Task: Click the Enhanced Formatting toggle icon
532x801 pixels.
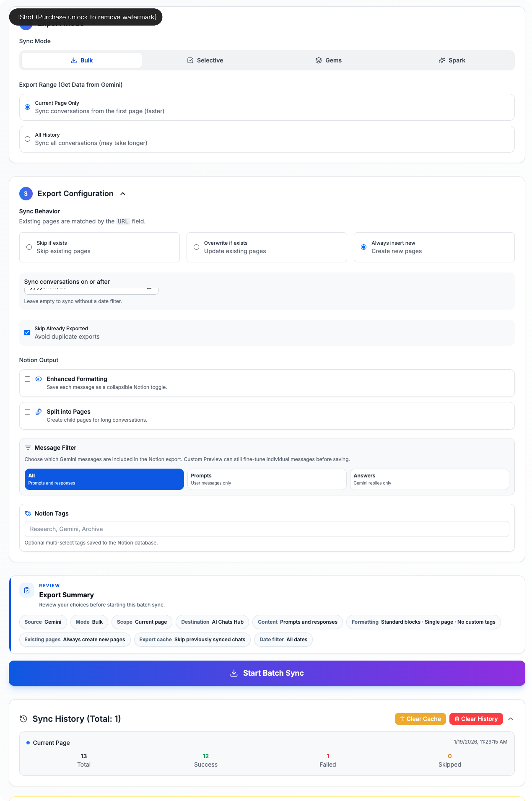Action: click(39, 379)
